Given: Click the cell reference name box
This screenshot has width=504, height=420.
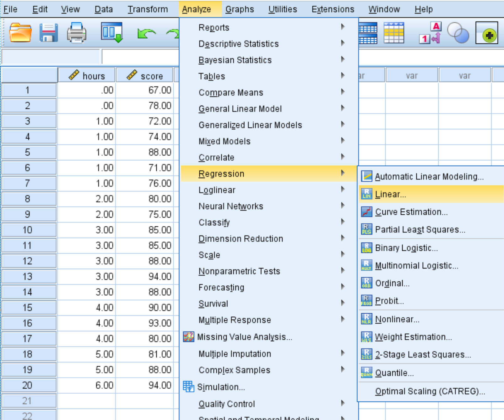Looking at the screenshot, I should (51, 57).
